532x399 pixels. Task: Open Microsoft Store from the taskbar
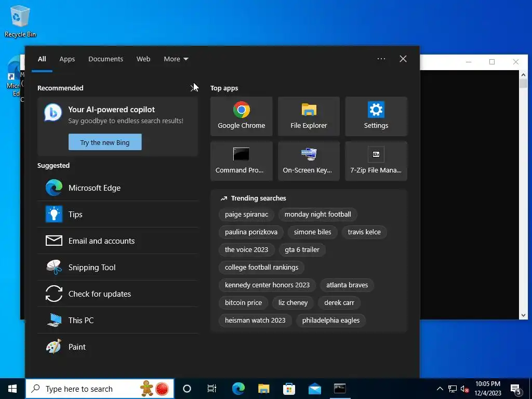[x=289, y=389]
